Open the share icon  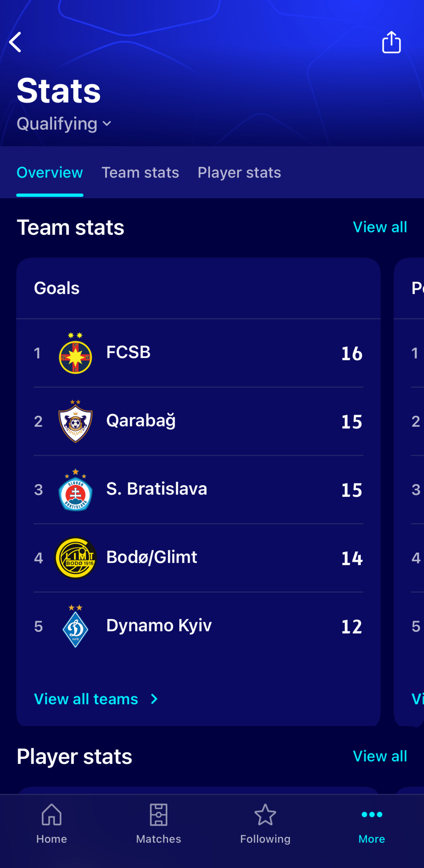[x=391, y=43]
